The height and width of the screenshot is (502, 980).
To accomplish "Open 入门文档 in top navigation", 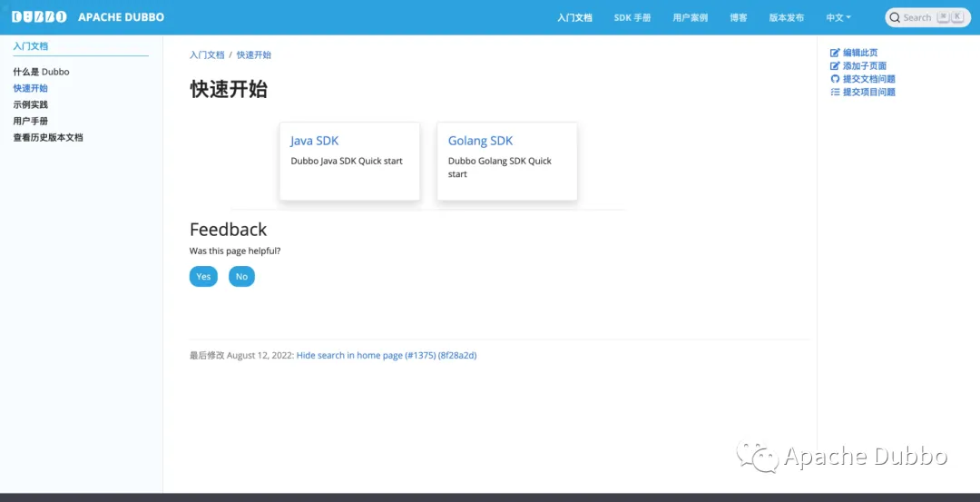I will coord(574,17).
